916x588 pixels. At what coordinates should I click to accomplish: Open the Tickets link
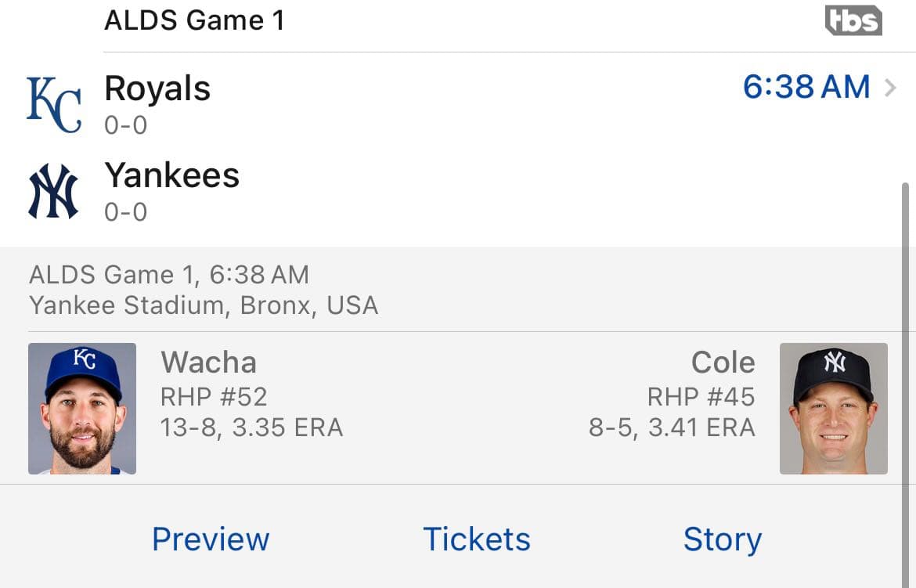476,539
